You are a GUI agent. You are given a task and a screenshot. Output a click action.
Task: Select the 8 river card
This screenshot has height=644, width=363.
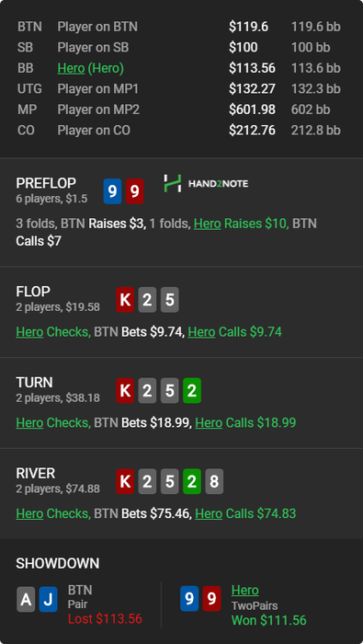214,481
